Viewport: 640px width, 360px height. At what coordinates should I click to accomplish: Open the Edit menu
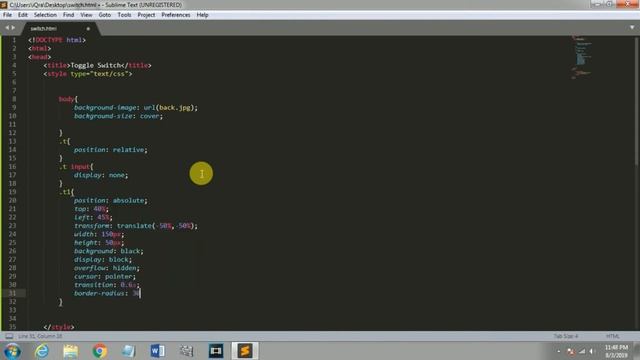[x=22, y=15]
